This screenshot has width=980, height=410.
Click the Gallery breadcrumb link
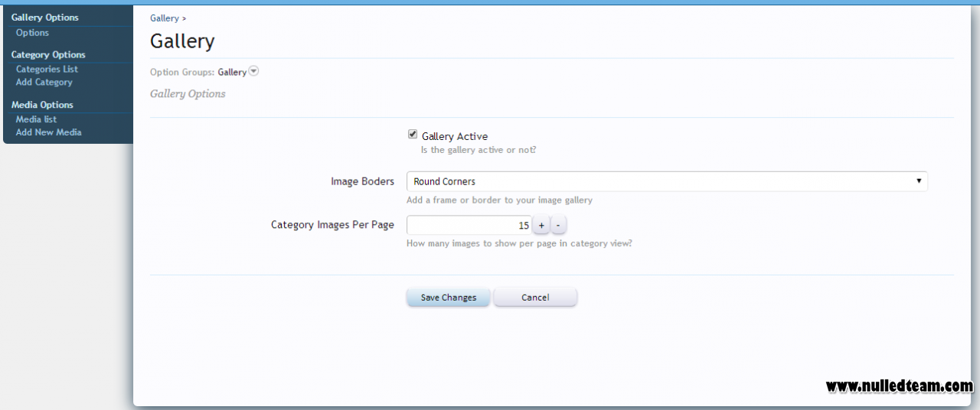(165, 18)
